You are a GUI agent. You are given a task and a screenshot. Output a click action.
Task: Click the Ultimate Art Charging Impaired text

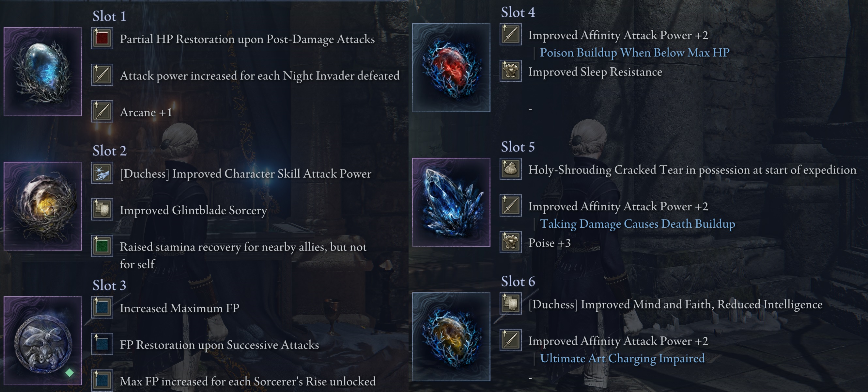[x=622, y=358]
